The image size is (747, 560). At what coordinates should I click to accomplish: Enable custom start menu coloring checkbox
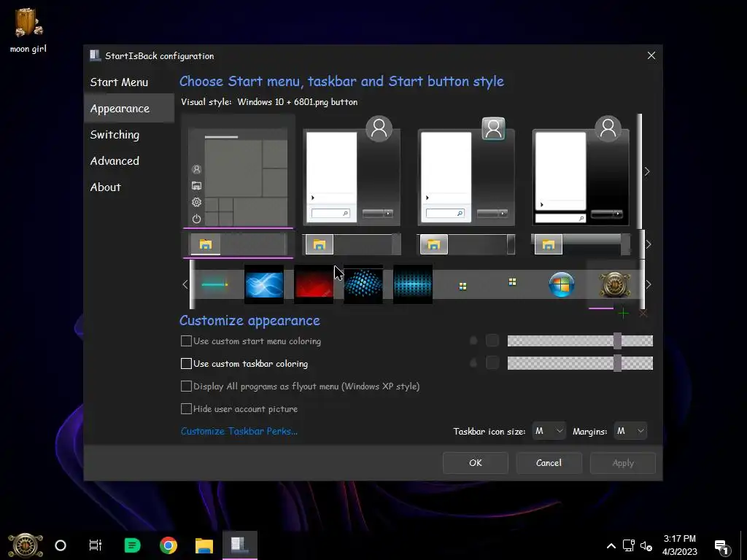pos(186,341)
